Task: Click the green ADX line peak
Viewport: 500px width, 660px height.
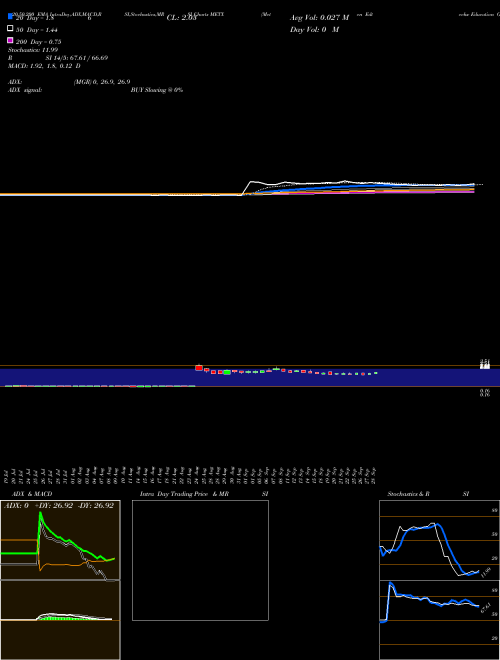Action: click(x=40, y=514)
